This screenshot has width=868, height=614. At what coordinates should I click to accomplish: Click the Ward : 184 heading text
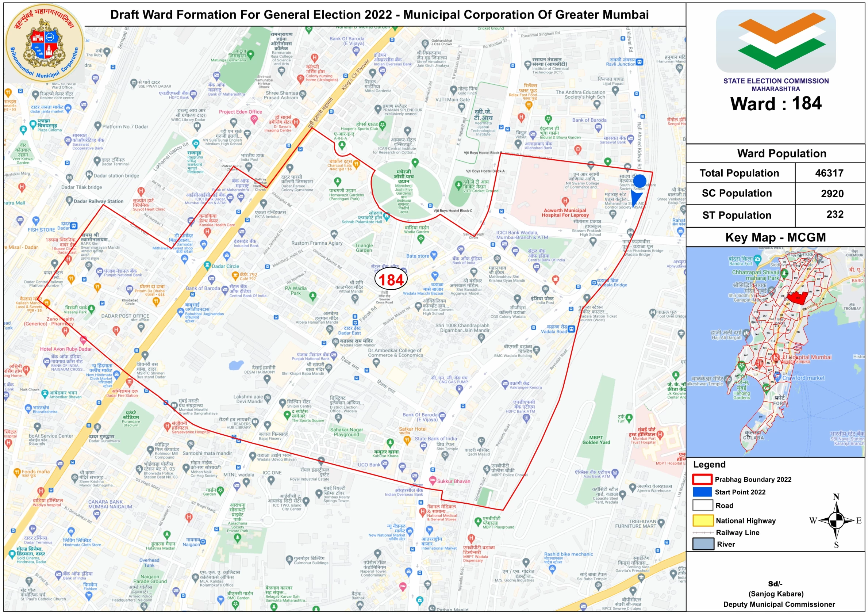click(775, 104)
